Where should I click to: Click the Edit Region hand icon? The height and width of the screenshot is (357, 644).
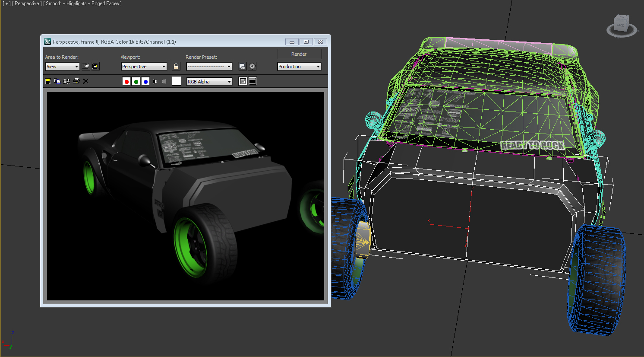86,66
